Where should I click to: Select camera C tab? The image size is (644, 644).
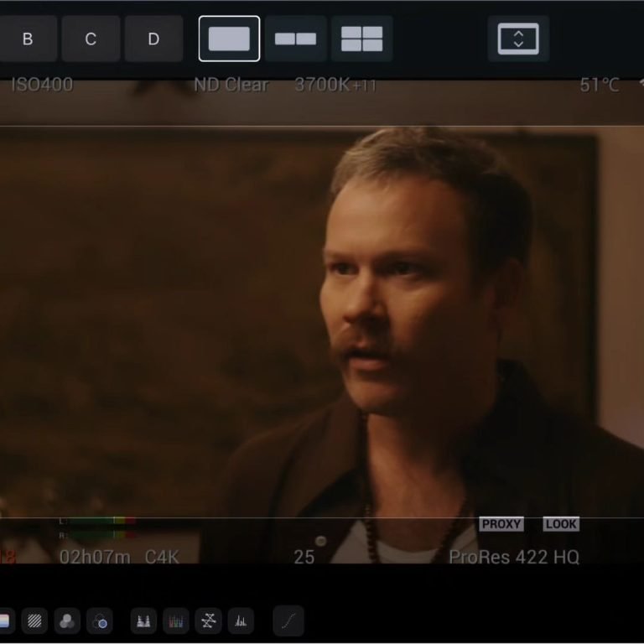(x=91, y=39)
